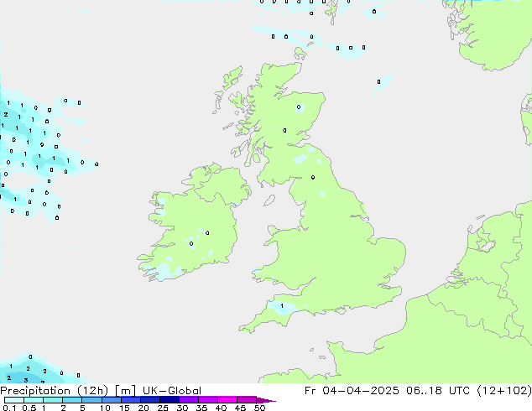
Task: Click the legend value '10'
Action: coord(105,408)
